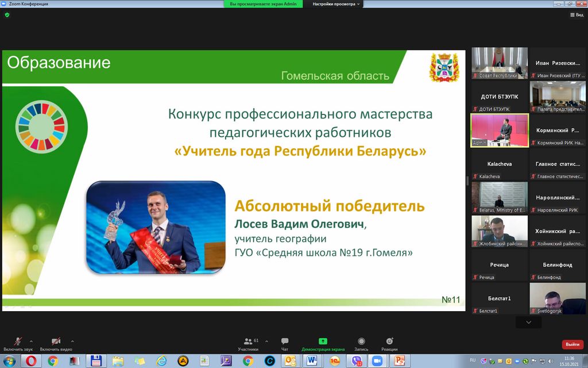Open the Reactions (Реакции) menu
This screenshot has width=588, height=368.
pyautogui.click(x=389, y=342)
